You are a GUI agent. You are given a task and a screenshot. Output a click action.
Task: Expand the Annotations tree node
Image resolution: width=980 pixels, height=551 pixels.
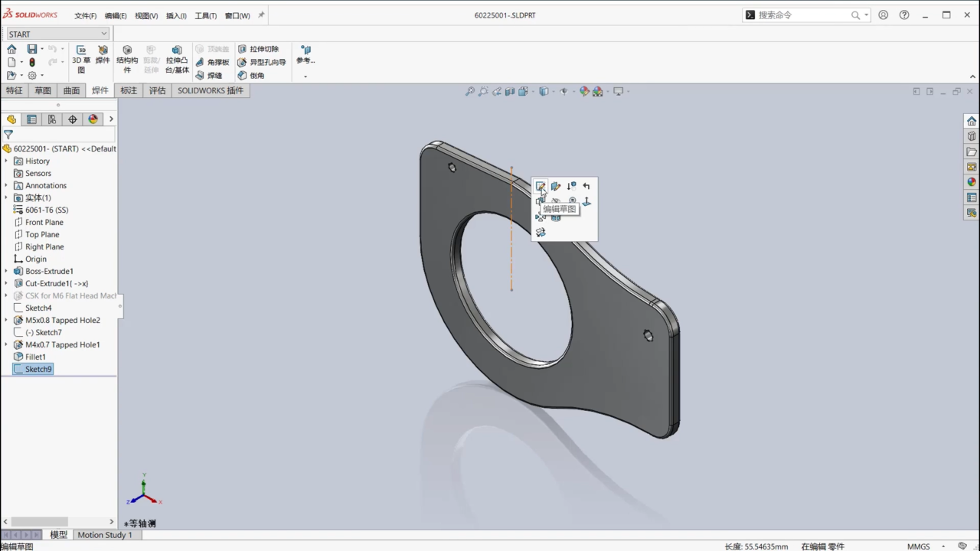[x=7, y=186]
